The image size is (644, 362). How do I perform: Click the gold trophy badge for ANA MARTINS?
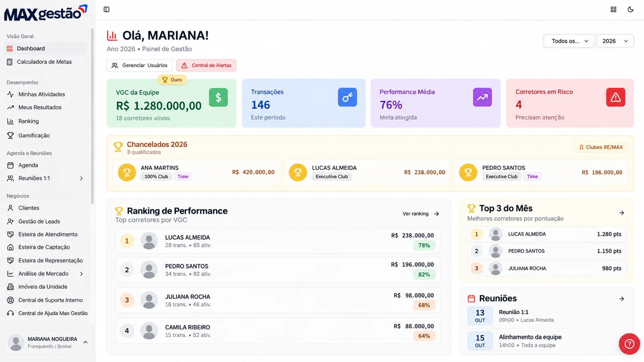click(127, 172)
